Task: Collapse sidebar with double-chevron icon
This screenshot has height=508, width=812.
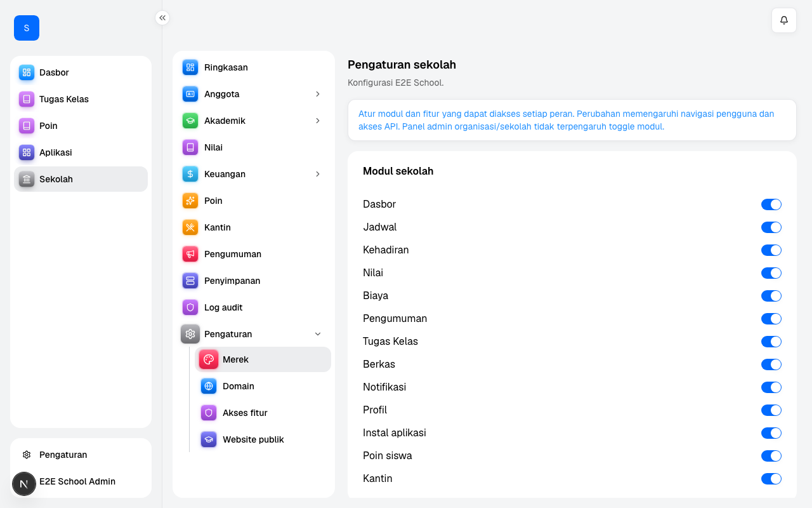Action: click(x=162, y=18)
